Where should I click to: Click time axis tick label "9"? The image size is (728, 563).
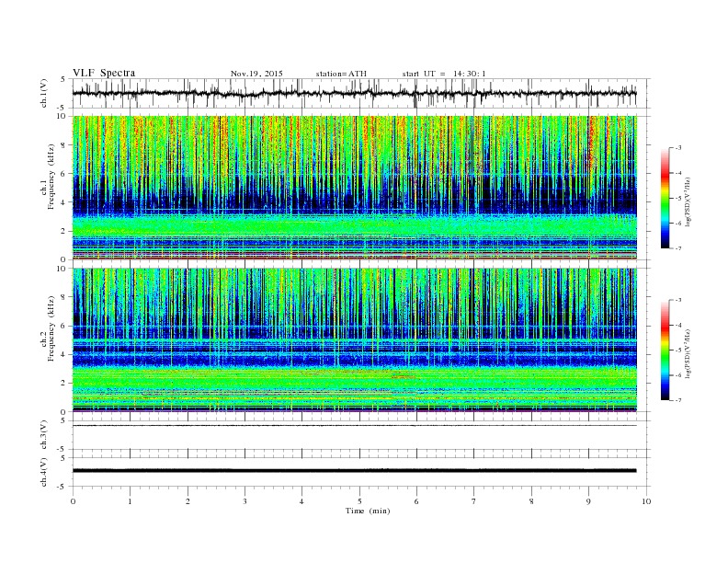point(588,501)
